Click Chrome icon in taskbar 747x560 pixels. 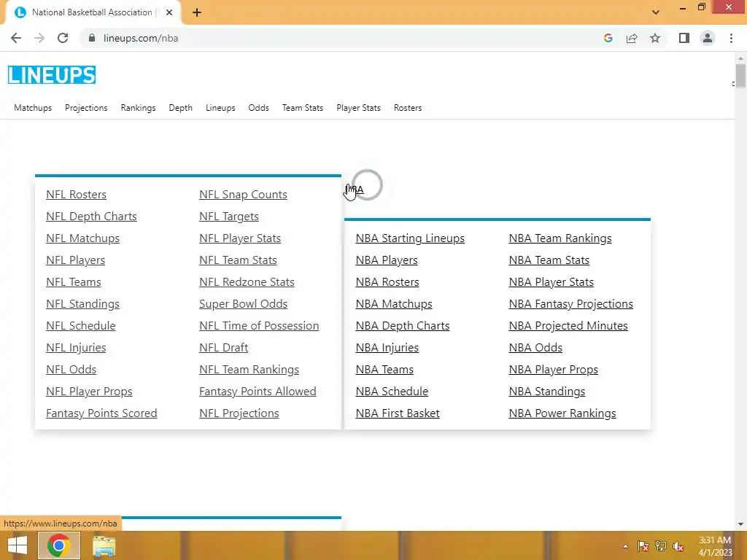click(59, 545)
